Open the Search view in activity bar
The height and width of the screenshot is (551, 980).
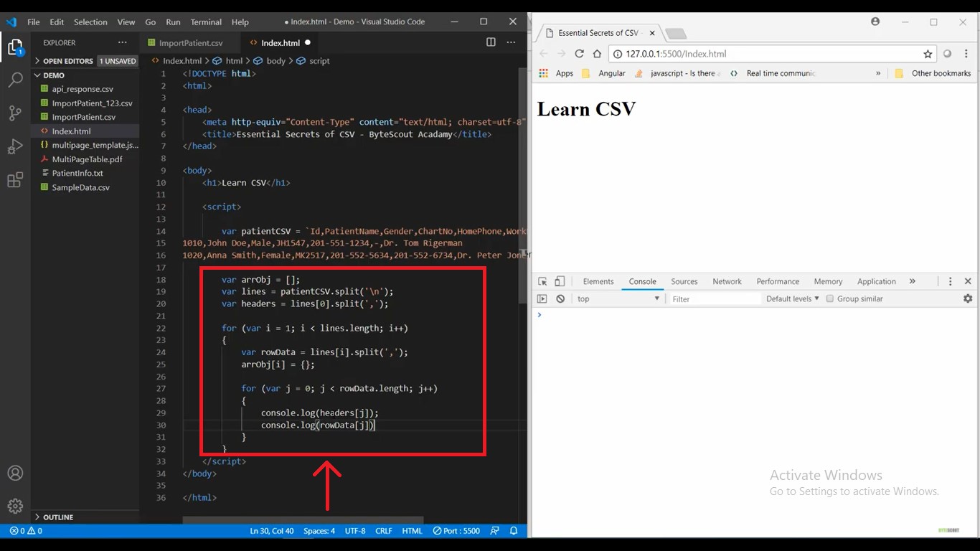15,80
